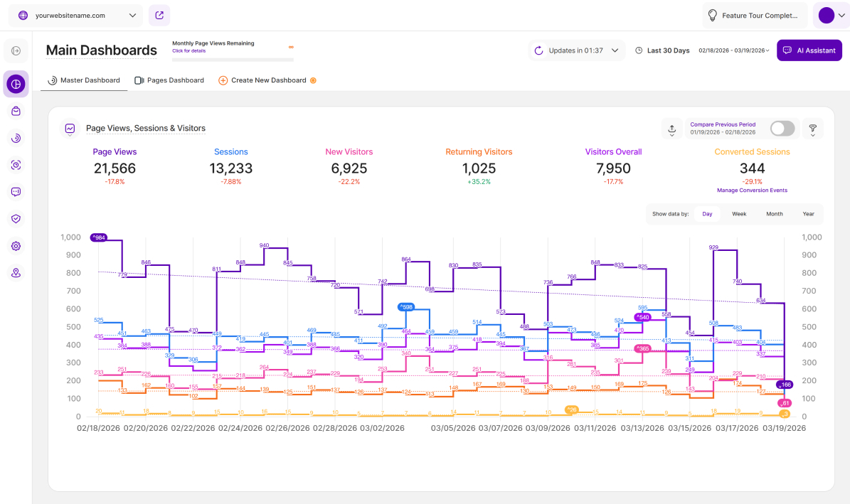
Task: Open the shopping bag sidebar icon
Action: [x=16, y=111]
